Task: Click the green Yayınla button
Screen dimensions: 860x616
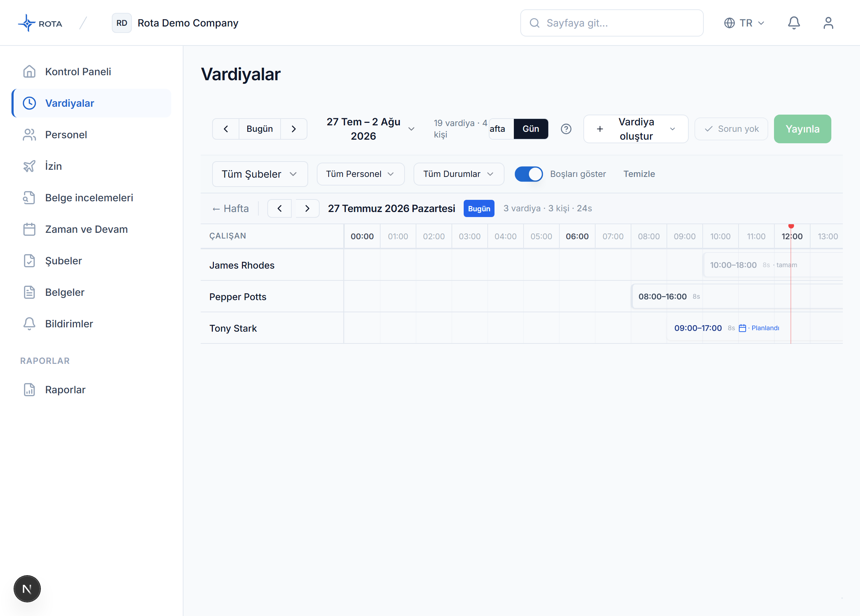Action: click(x=802, y=129)
